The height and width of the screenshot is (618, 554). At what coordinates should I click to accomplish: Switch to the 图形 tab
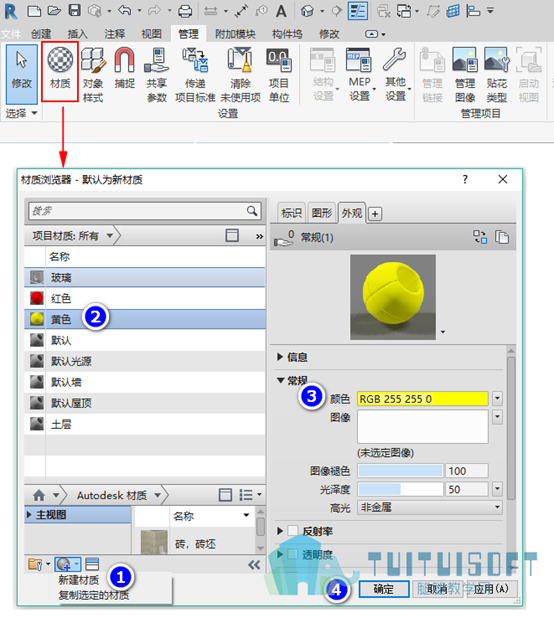(x=322, y=213)
